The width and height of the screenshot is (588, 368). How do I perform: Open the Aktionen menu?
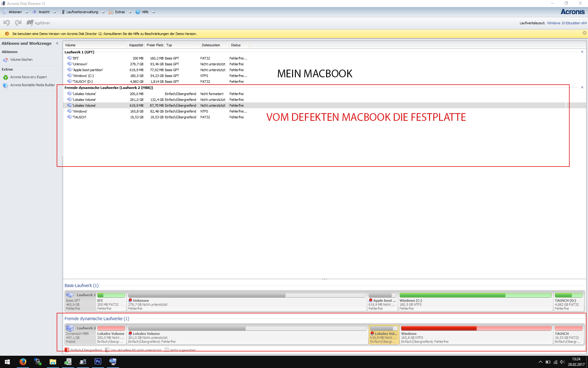point(15,12)
